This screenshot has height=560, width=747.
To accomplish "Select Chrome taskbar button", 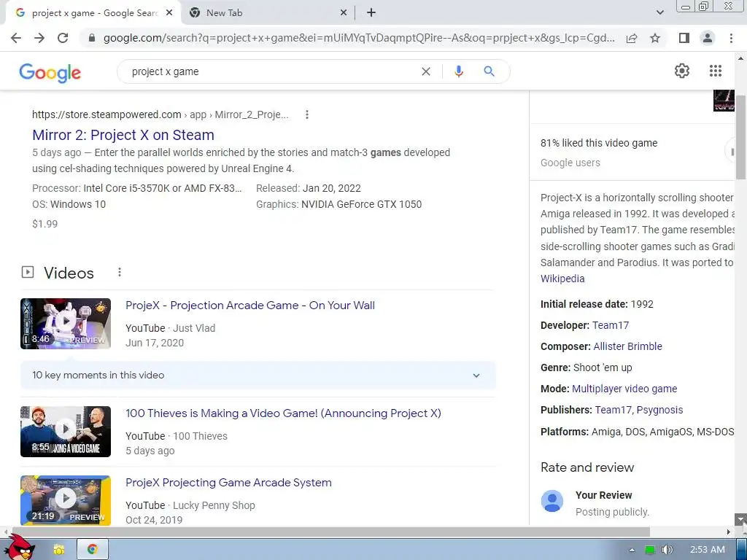I will tap(93, 550).
